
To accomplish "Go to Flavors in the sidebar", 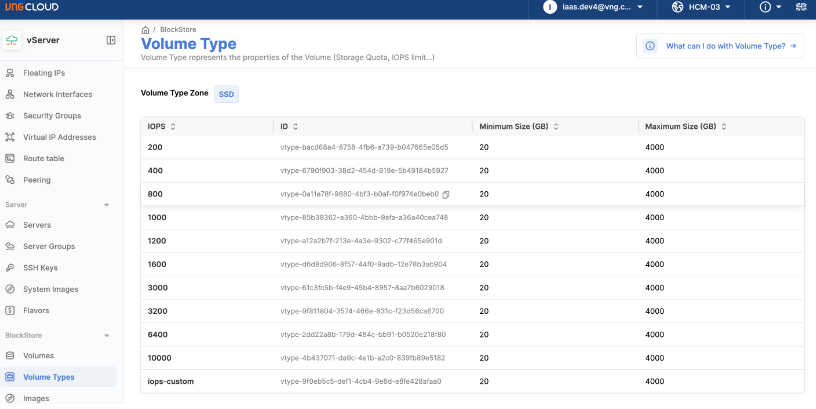I will [36, 310].
